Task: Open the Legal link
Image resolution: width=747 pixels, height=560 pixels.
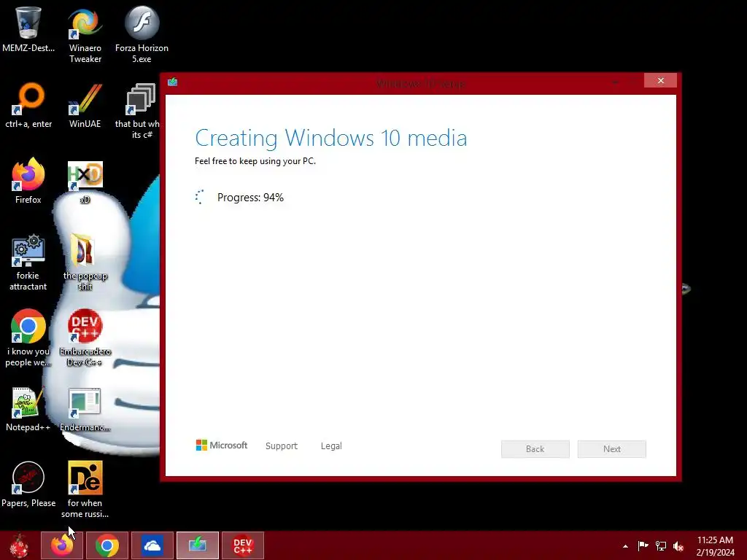Action: tap(331, 446)
